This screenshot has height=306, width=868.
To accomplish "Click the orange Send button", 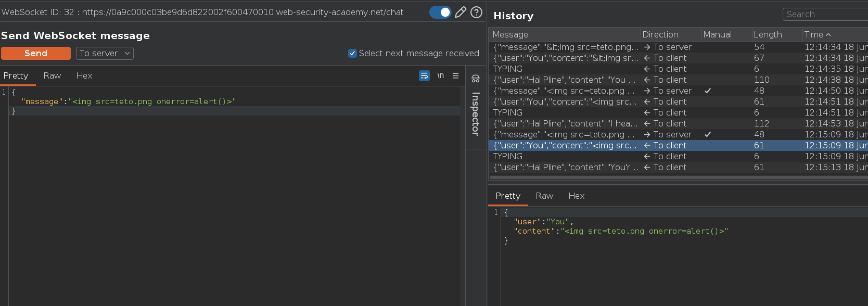I will coord(36,53).
